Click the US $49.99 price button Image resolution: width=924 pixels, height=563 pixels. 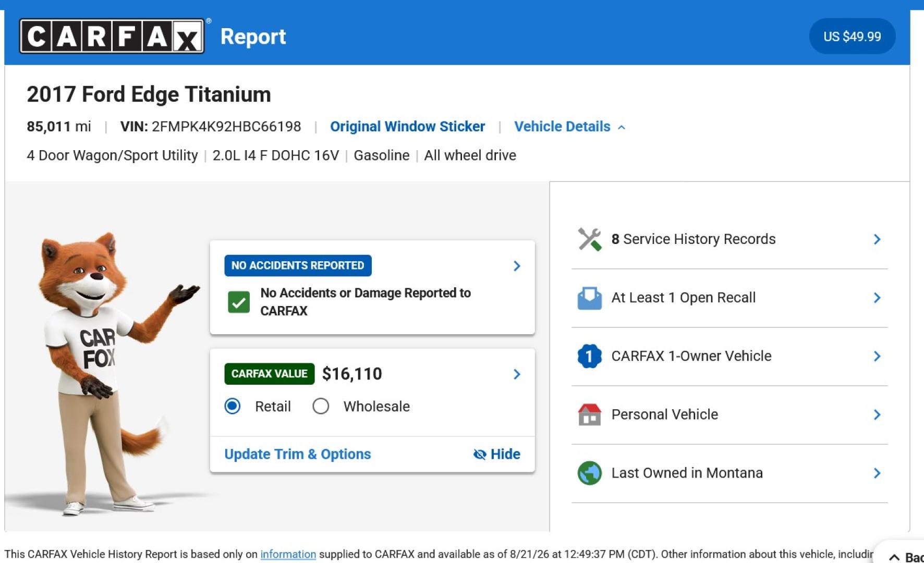point(852,36)
